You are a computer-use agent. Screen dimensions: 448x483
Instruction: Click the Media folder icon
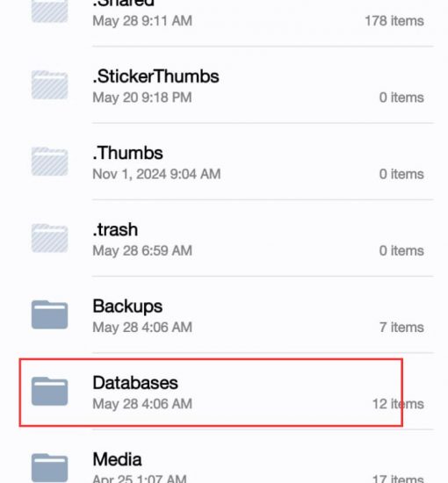[49, 467]
